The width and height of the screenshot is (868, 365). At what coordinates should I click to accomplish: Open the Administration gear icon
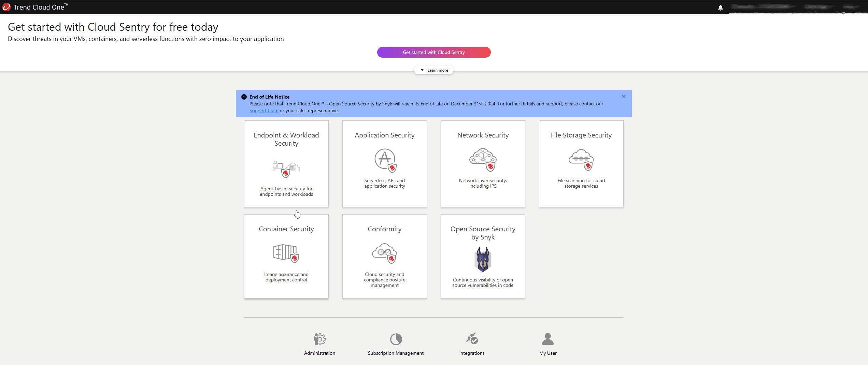pyautogui.click(x=319, y=339)
